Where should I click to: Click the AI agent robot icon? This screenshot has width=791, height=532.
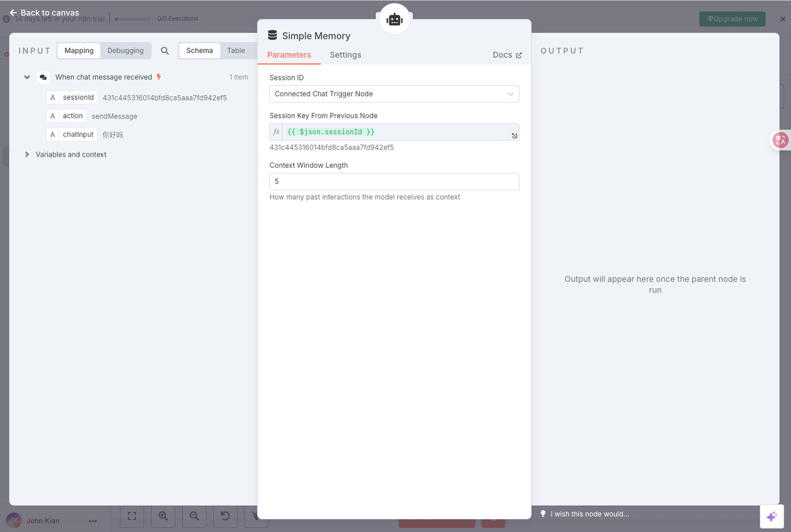point(394,20)
